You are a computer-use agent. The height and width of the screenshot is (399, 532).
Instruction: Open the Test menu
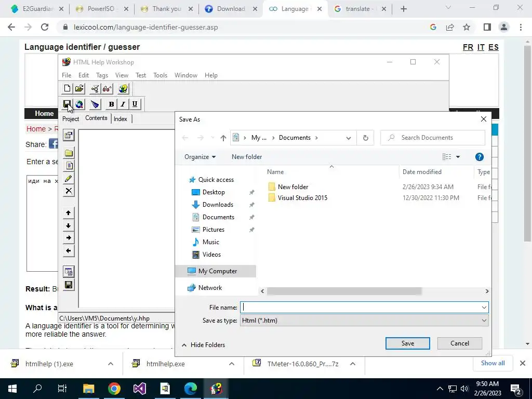click(141, 75)
